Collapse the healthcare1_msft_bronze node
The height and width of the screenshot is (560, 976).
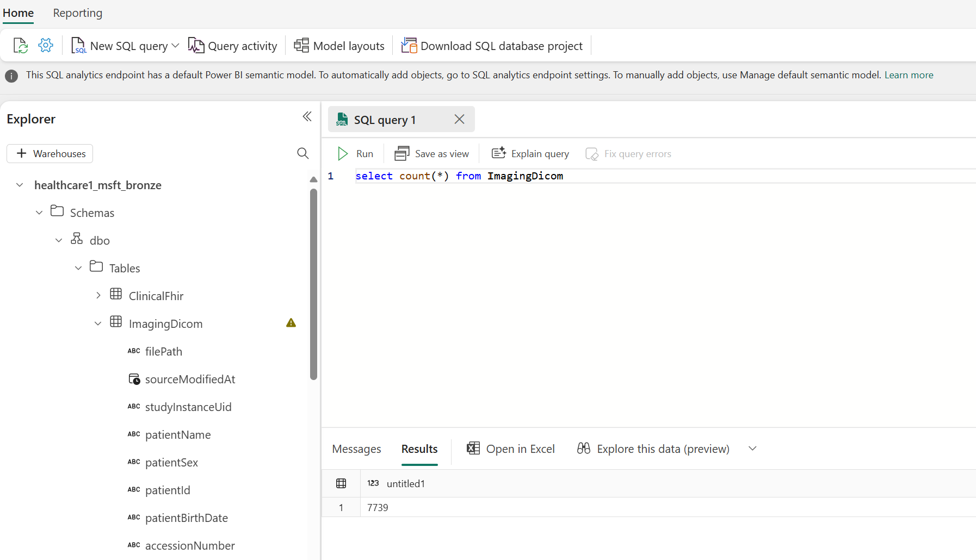pyautogui.click(x=20, y=185)
